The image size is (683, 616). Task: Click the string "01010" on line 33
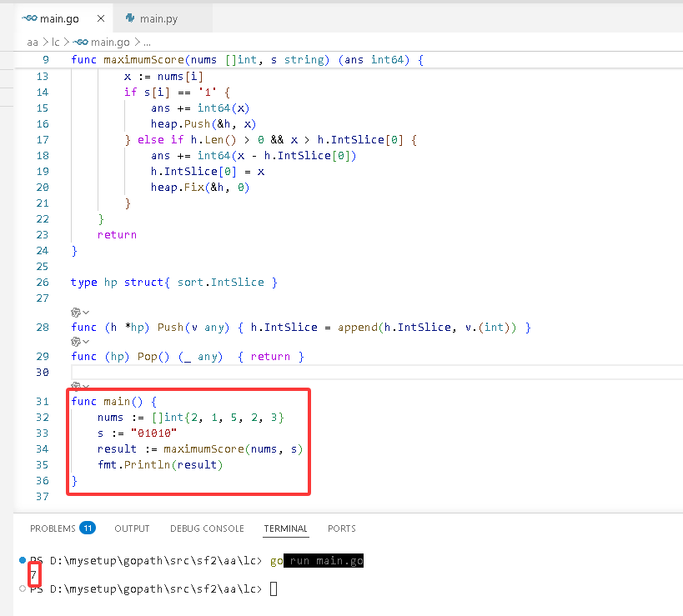pos(153,433)
